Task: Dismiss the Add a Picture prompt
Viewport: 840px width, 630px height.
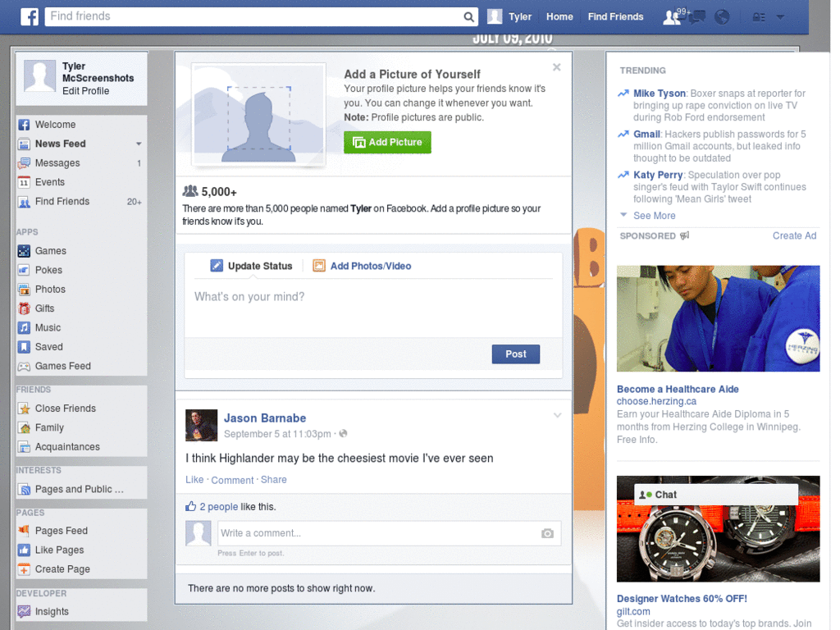Action: click(557, 67)
